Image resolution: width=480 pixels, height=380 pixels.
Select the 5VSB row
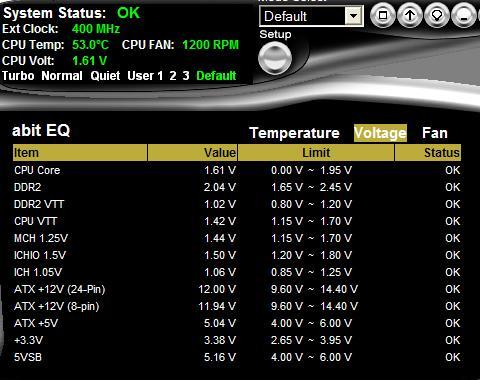pyautogui.click(x=237, y=357)
